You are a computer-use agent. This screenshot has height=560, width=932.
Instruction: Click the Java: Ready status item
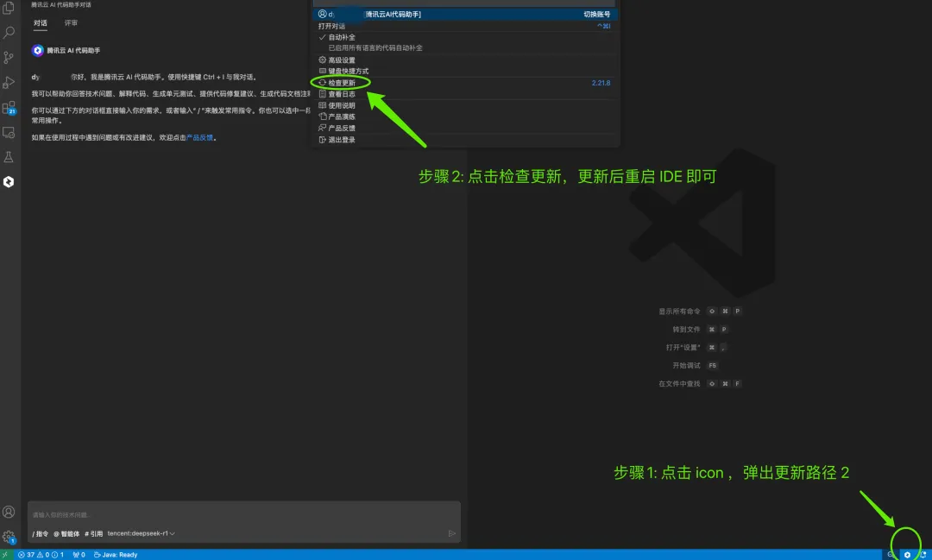116,555
